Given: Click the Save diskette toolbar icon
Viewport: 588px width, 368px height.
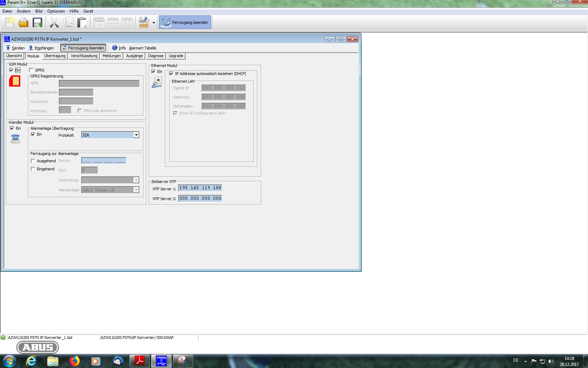Looking at the screenshot, I should click(37, 22).
